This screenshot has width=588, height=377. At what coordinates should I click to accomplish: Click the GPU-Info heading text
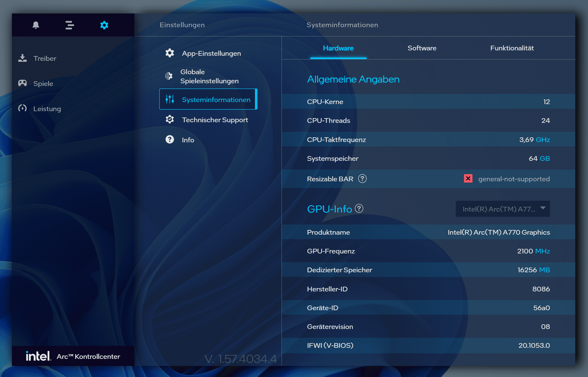(329, 209)
